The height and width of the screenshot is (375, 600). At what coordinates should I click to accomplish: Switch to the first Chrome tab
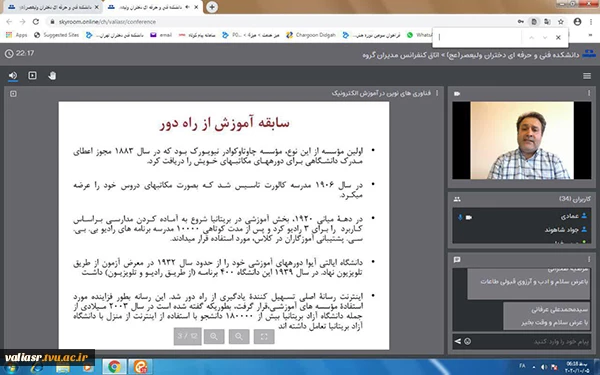(x=53, y=7)
